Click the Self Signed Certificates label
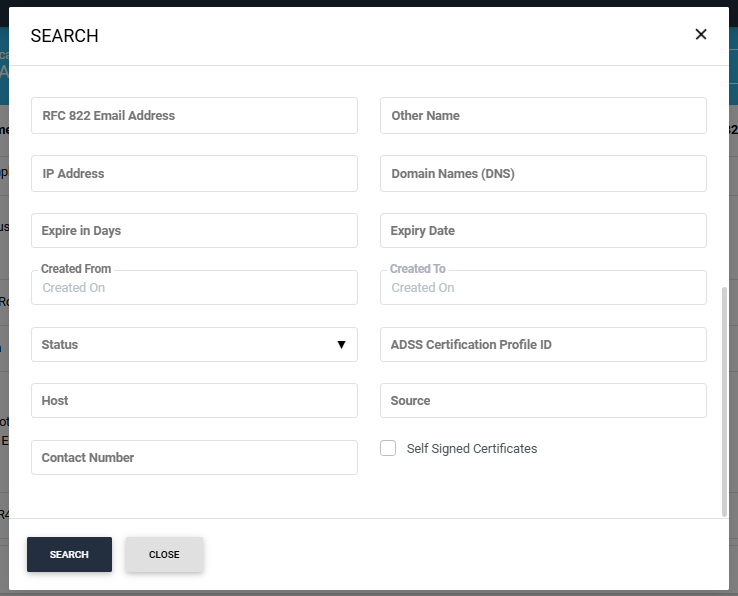This screenshot has width=738, height=596. pyautogui.click(x=472, y=449)
